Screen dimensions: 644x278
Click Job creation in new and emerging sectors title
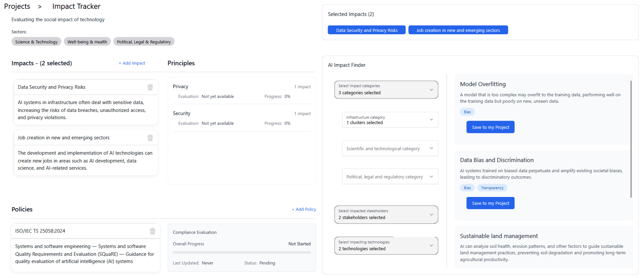63,138
